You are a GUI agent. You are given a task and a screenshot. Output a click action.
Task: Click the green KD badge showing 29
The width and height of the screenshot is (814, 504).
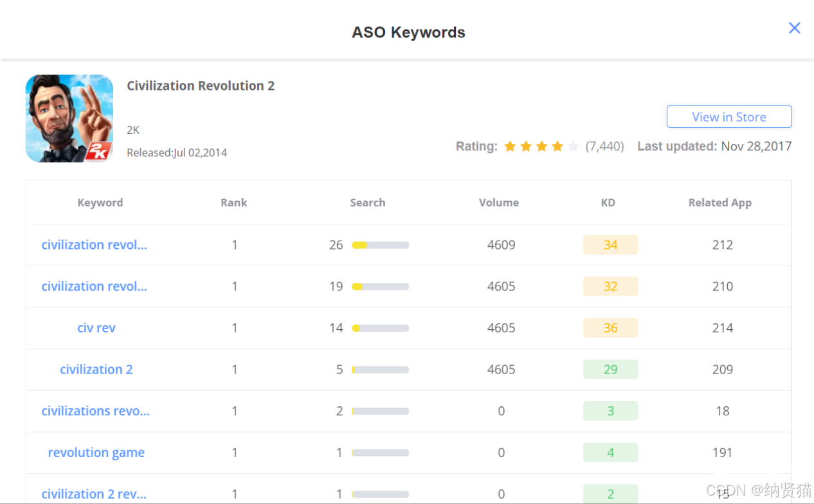point(610,370)
